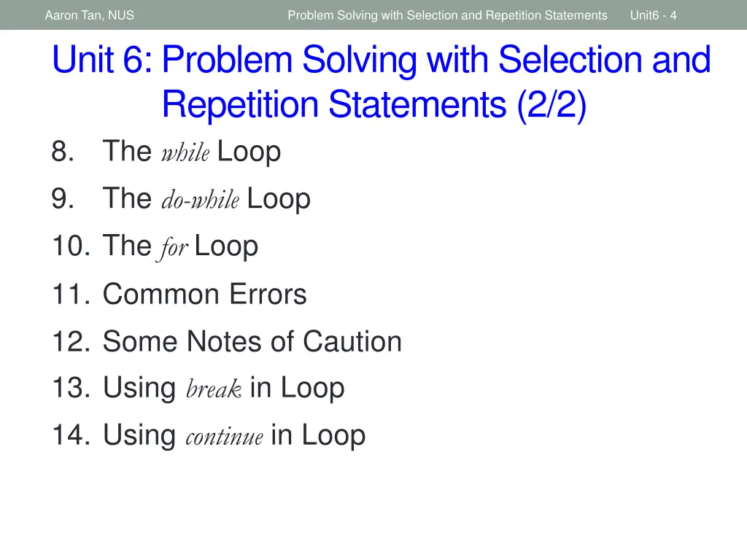Image resolution: width=747 pixels, height=560 pixels.
Task: Click the 'Unit6 - 4' slide number
Action: 653,15
